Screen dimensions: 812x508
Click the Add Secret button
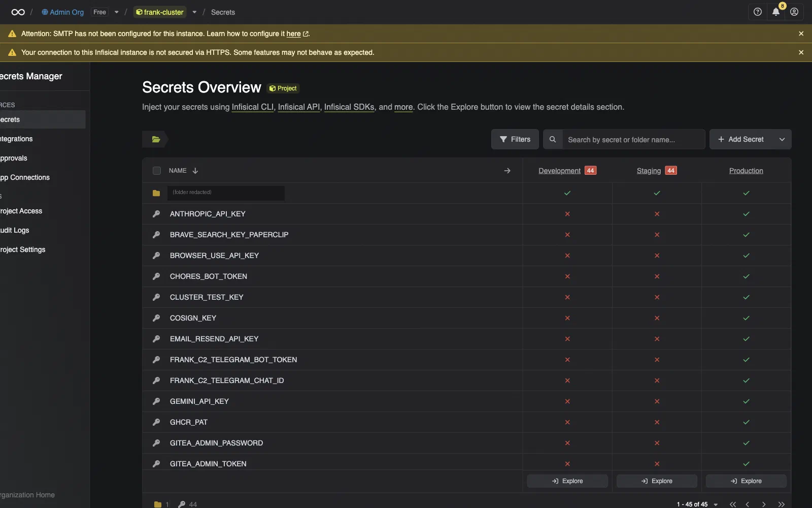741,139
